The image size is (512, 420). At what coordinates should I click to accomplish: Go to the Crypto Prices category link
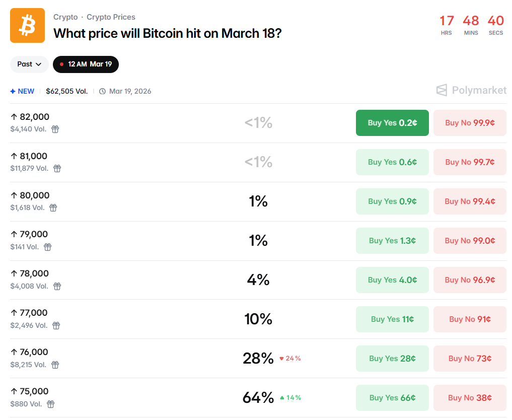point(111,17)
